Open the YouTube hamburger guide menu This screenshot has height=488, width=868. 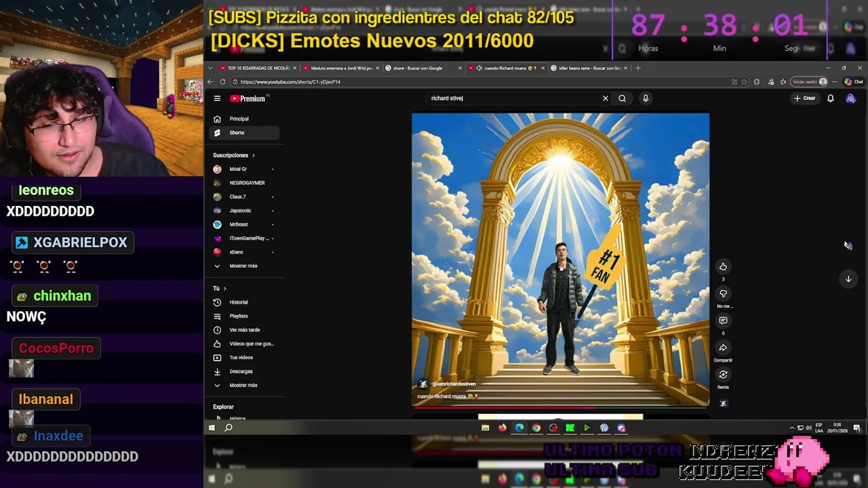[x=217, y=98]
